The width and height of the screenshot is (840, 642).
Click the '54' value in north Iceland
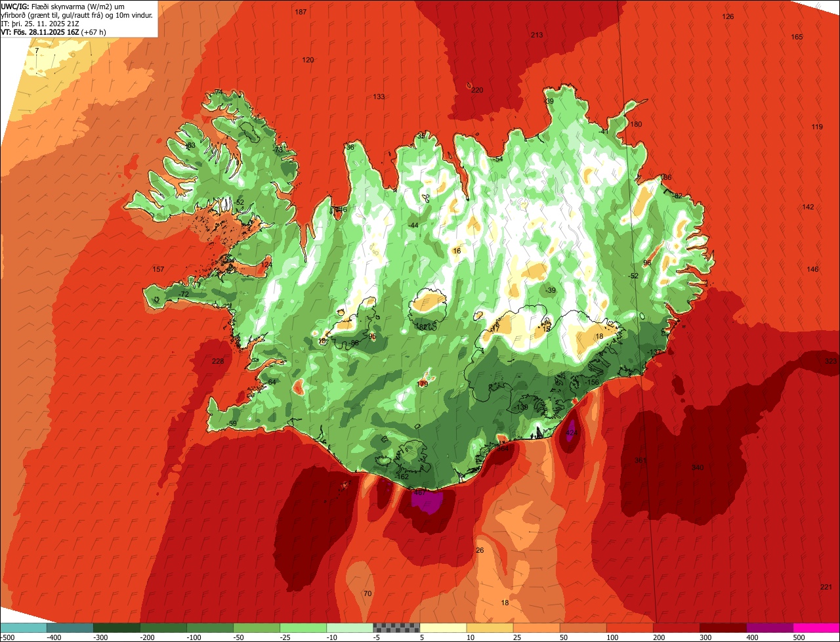tap(499, 159)
